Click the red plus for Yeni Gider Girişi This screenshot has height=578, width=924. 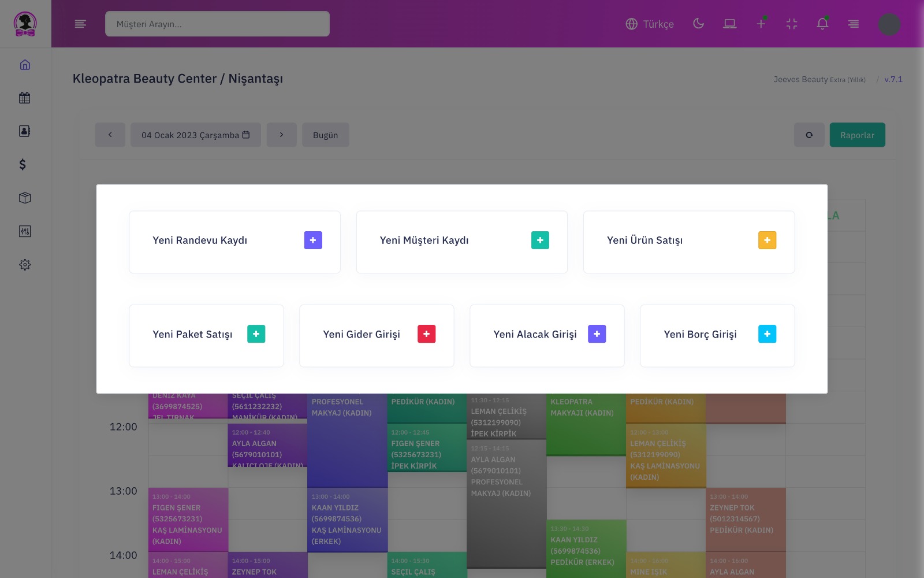click(x=426, y=334)
